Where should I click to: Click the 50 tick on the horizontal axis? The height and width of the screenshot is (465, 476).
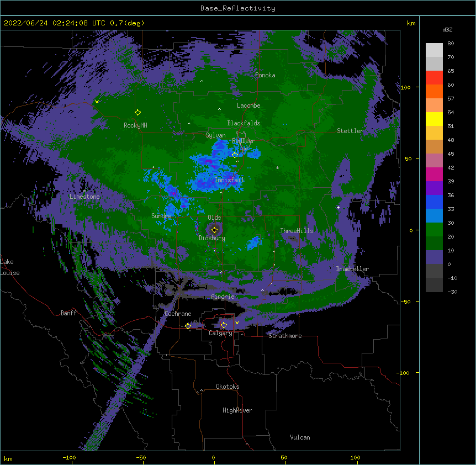(284, 457)
